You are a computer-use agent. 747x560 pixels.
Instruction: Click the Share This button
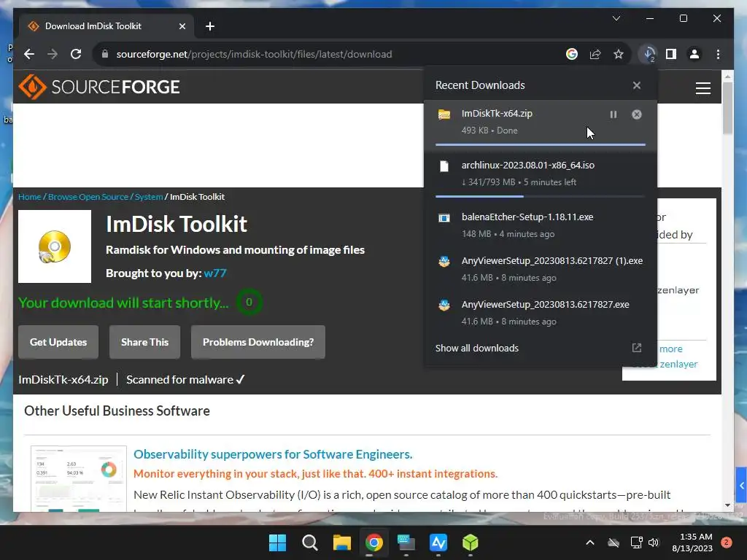[145, 342]
